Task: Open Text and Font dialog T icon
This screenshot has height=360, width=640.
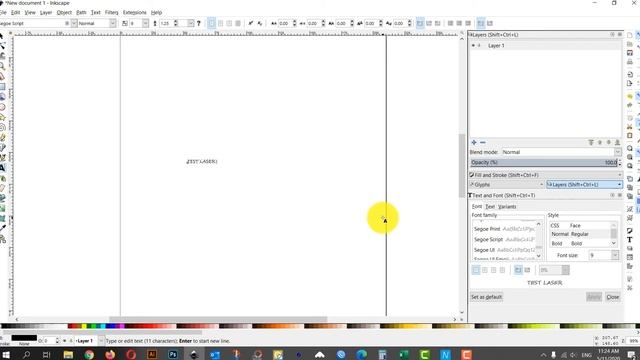Action: point(630,240)
